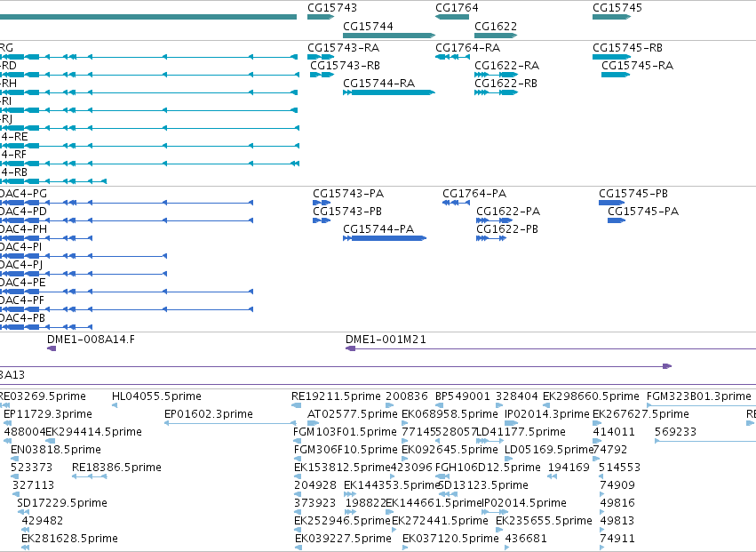Click transcript CG1622-RA
The image size is (756, 552).
pos(506,66)
